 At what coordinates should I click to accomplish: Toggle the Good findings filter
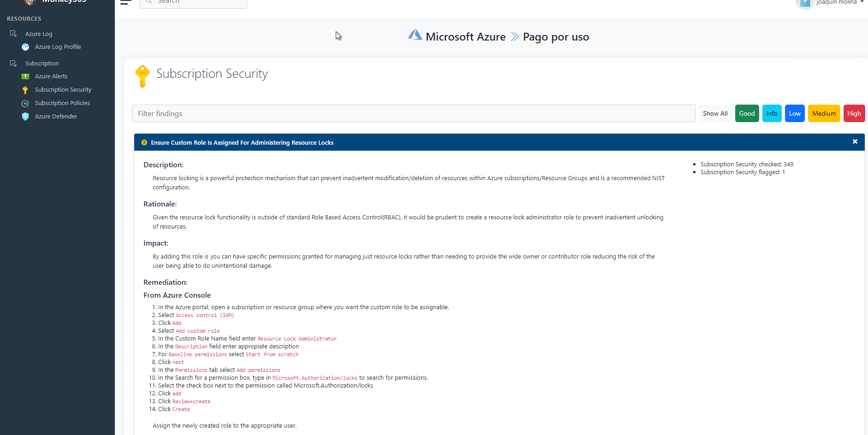coord(747,113)
